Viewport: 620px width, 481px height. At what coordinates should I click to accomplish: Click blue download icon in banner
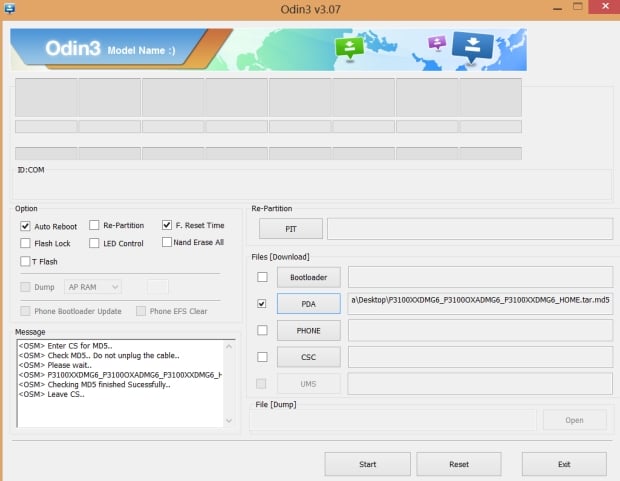(x=473, y=47)
